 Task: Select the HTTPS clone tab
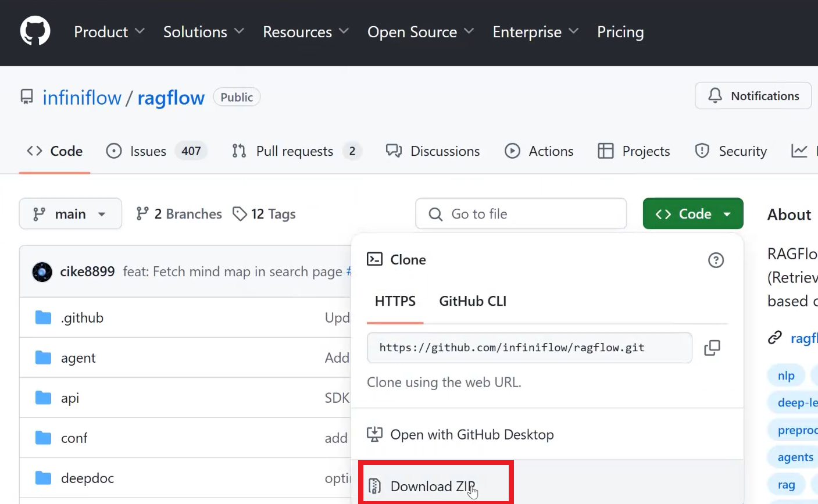[395, 301]
